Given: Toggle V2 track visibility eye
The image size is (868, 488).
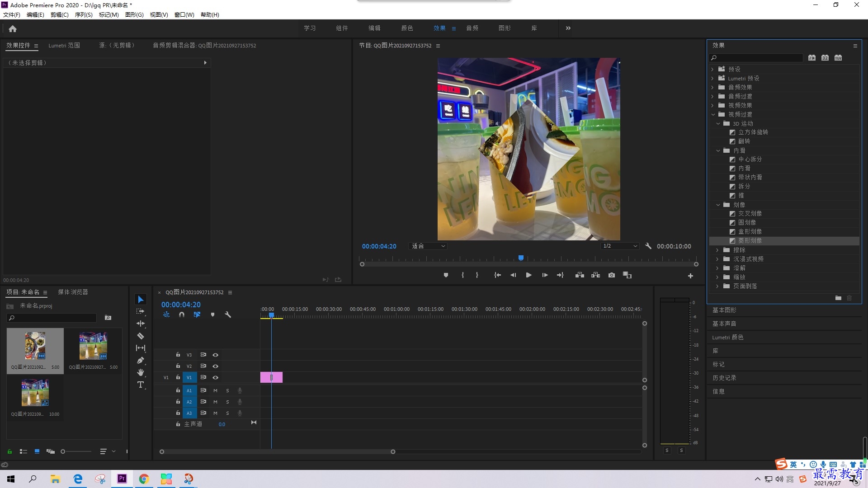Looking at the screenshot, I should point(216,366).
